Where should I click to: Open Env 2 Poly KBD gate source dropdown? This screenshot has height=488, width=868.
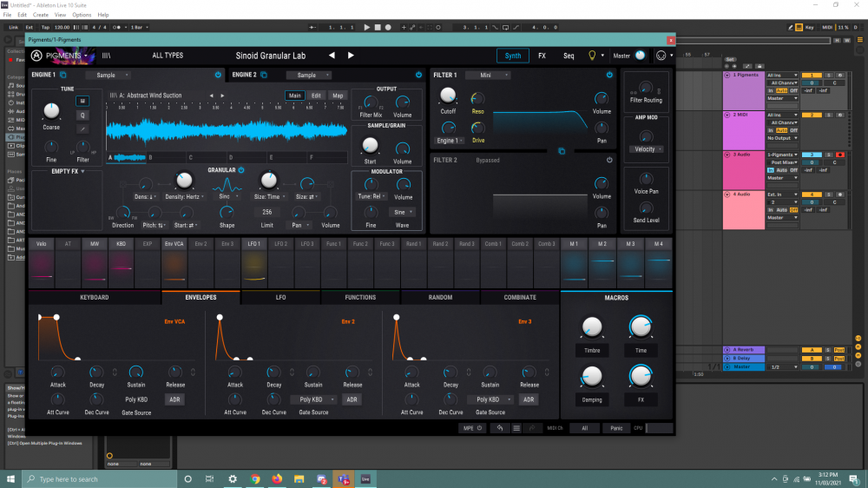[314, 399]
